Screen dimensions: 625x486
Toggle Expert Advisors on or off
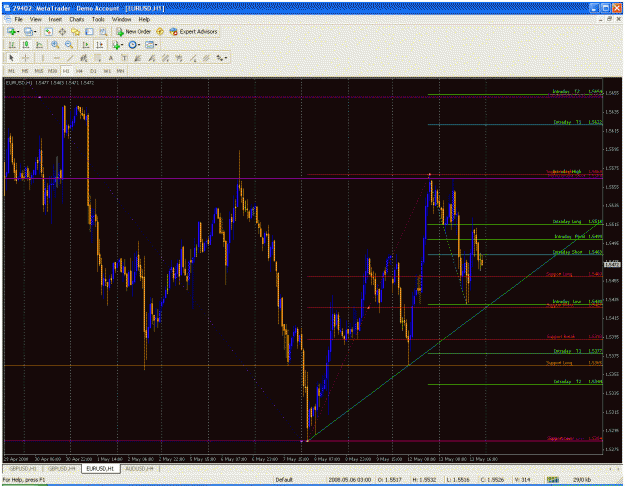click(194, 31)
